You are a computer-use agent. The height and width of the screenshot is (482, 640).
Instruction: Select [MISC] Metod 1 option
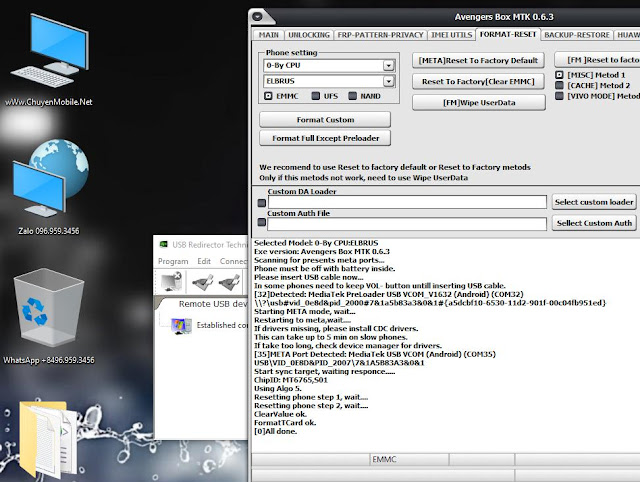tap(560, 75)
